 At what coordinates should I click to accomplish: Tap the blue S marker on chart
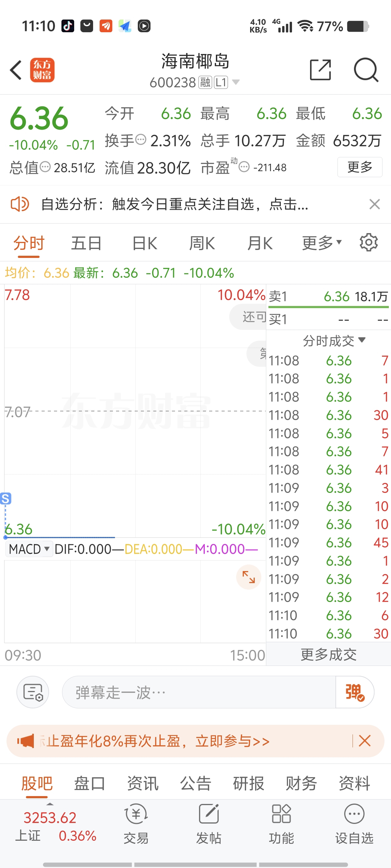pyautogui.click(x=6, y=498)
